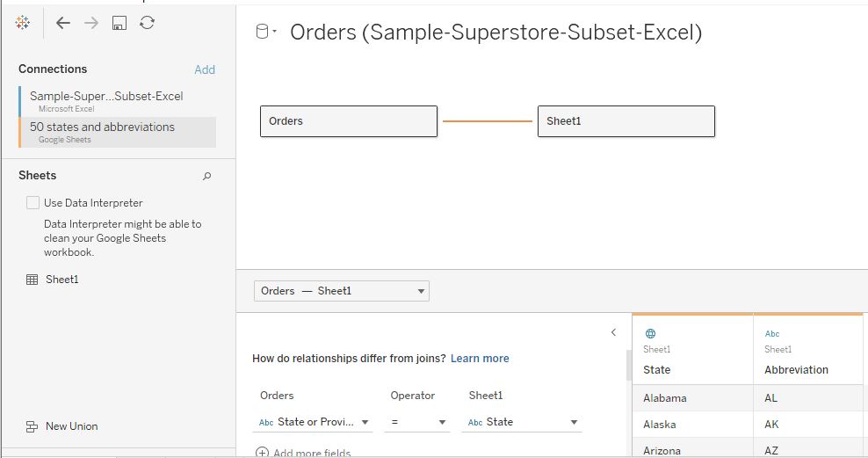
Task: Click the Tableau logo start icon
Action: coord(23,23)
